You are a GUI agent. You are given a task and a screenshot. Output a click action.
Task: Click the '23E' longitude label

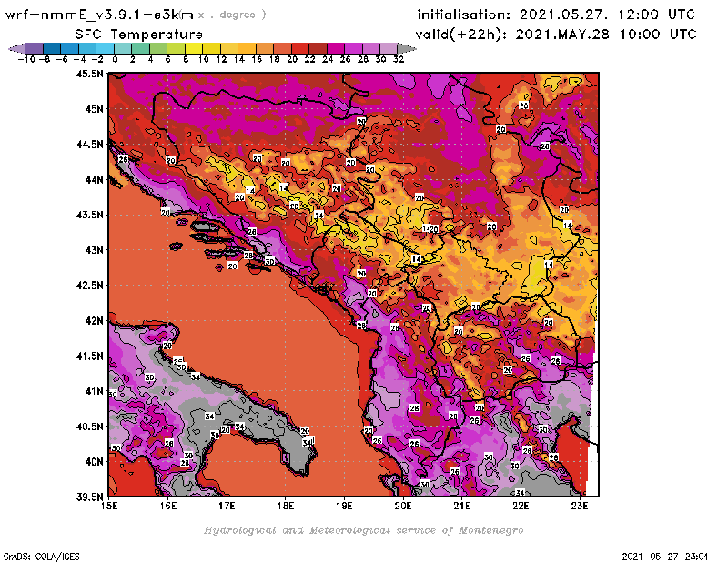click(x=580, y=506)
